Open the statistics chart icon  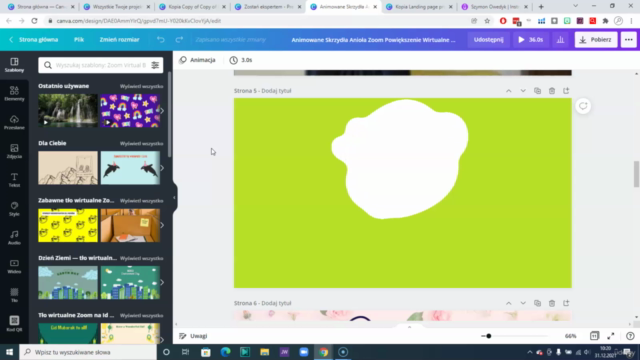[x=560, y=40]
